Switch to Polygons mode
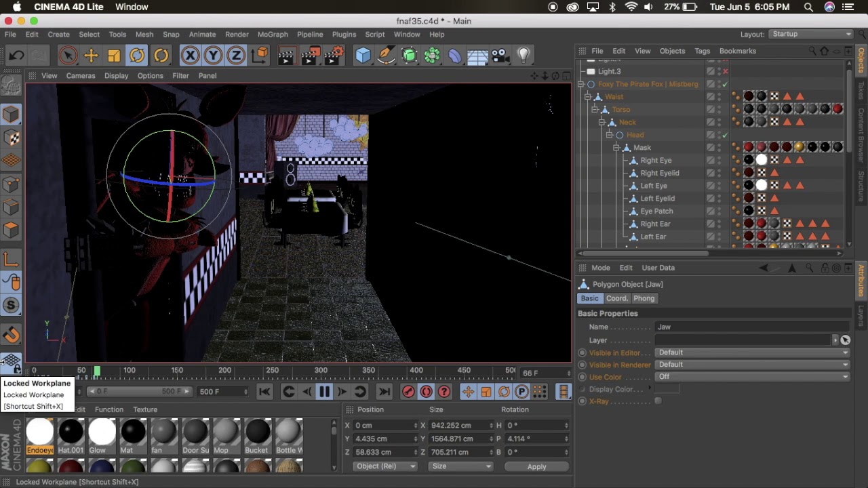Screen dimensions: 868x488 (x=11, y=230)
